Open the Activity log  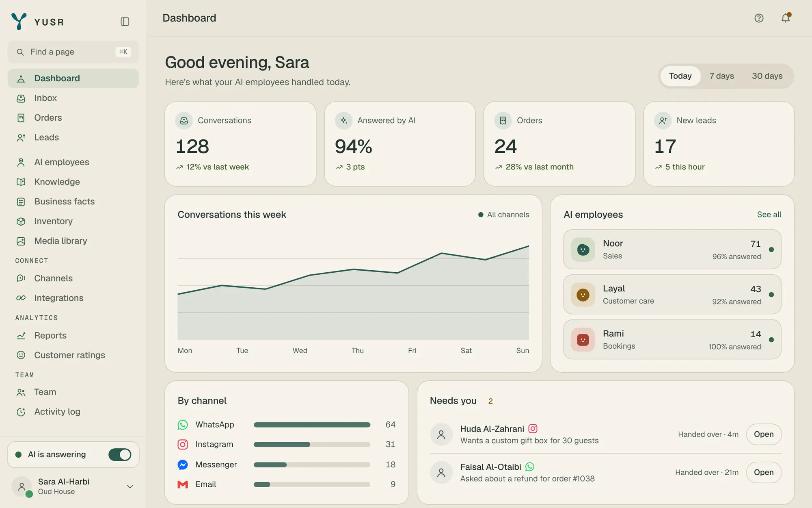click(73, 412)
